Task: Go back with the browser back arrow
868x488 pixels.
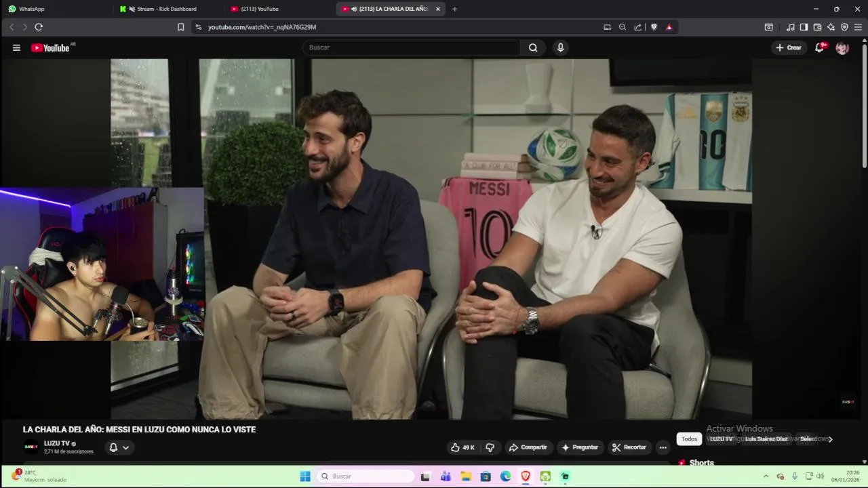Action: click(x=12, y=27)
